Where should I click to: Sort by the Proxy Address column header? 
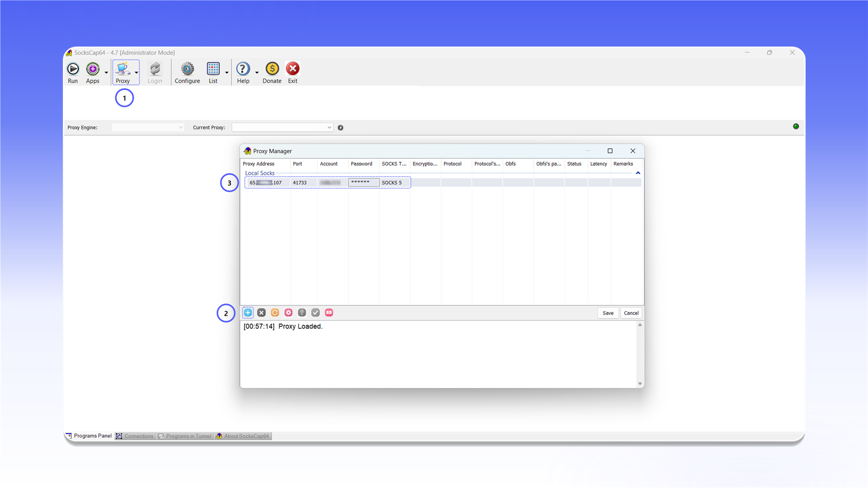265,164
